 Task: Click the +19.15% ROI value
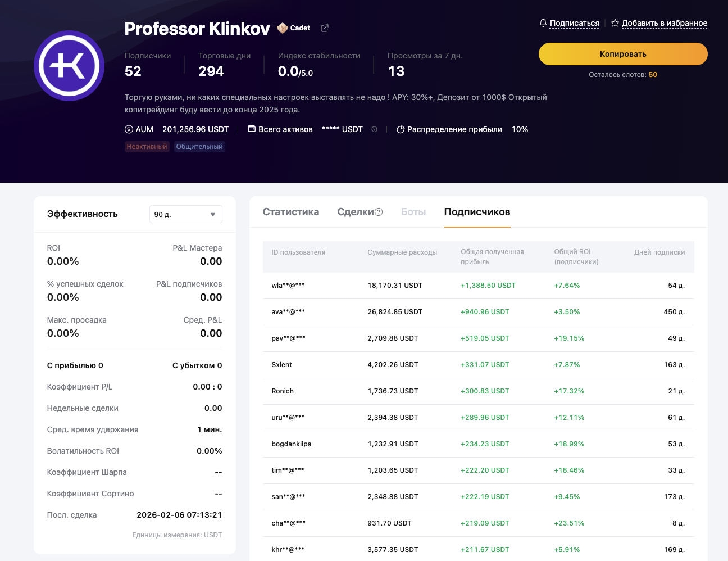[569, 338]
